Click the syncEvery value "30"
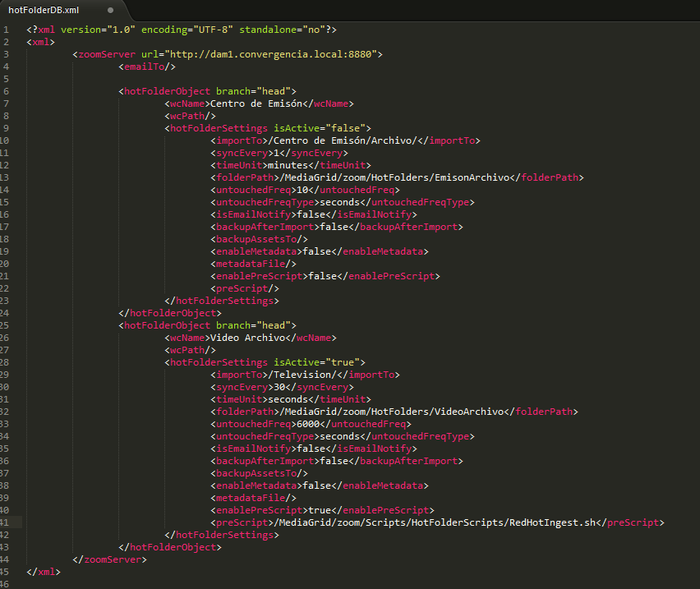The width and height of the screenshot is (700, 589). 279,387
